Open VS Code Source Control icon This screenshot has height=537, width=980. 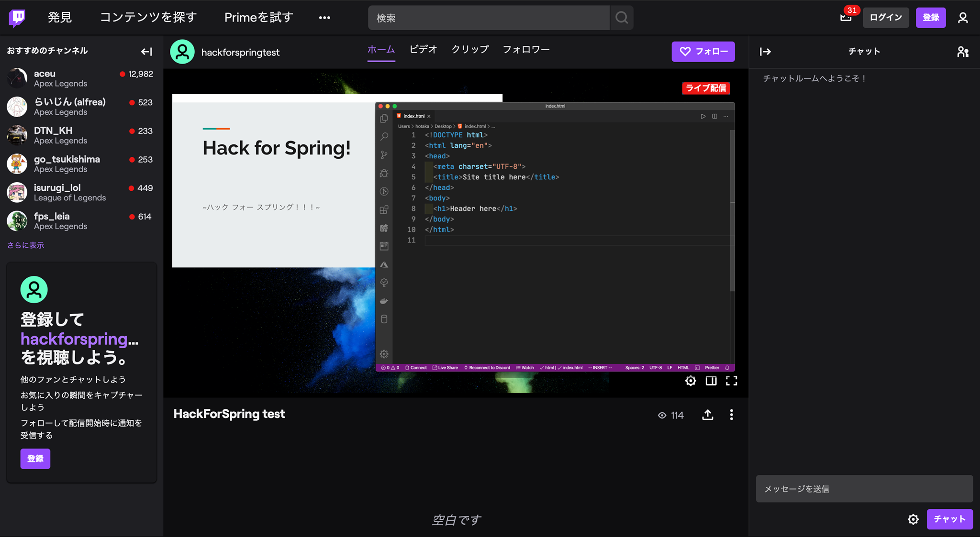point(384,155)
